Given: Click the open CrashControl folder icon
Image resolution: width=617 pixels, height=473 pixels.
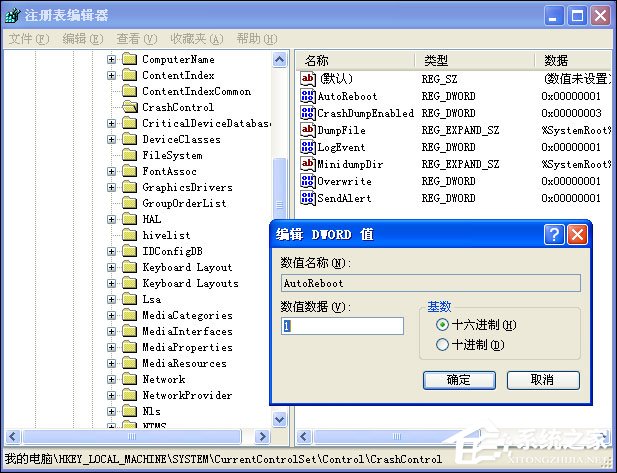Looking at the screenshot, I should point(130,107).
